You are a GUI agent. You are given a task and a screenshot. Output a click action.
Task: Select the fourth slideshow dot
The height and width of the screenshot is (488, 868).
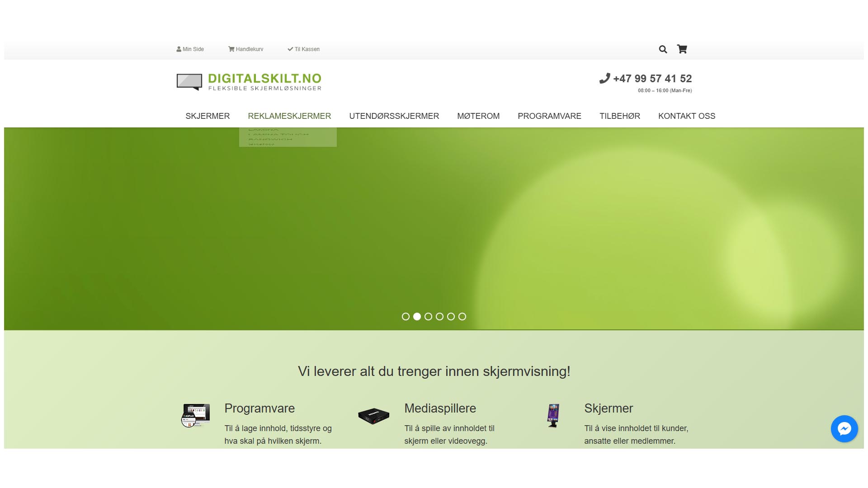tap(439, 316)
